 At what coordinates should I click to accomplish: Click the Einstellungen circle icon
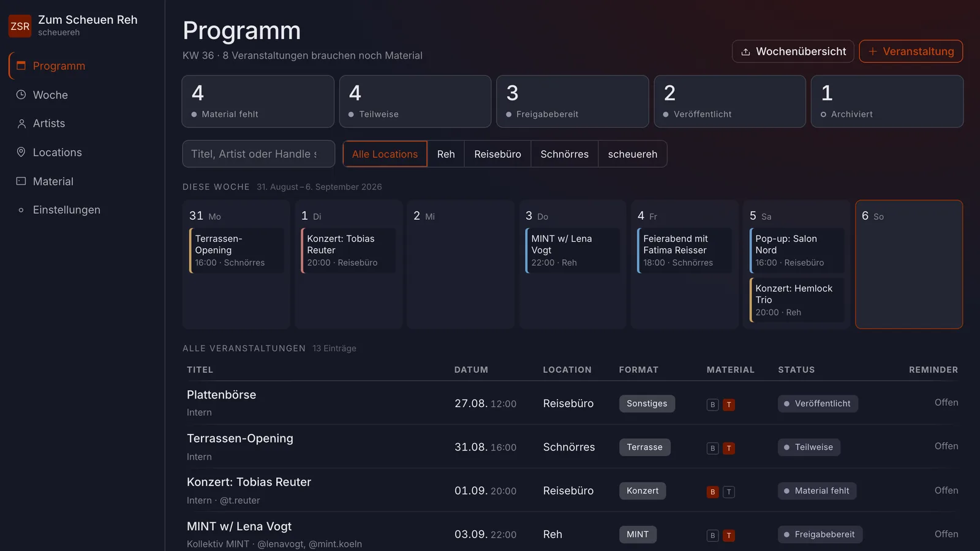(x=21, y=210)
